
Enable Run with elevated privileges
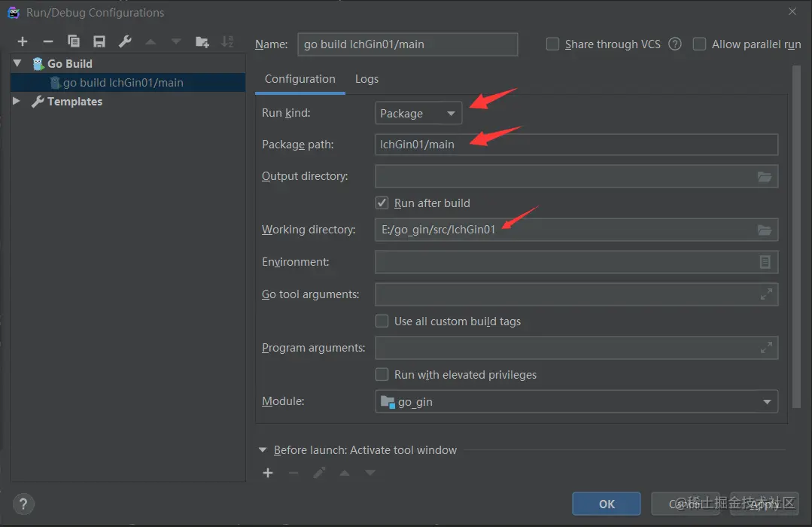[x=382, y=375]
